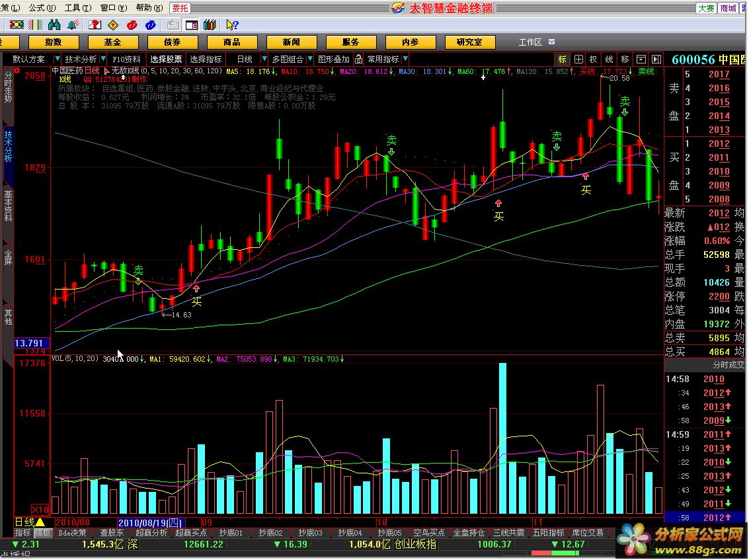This screenshot has height=560, width=749.
Task: Open alerts with the bell icon
Action: [x=73, y=25]
